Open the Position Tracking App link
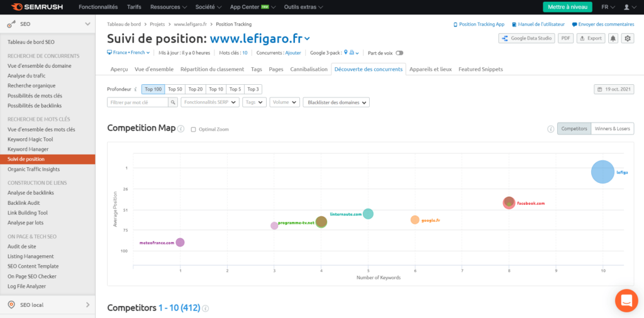The image size is (644, 318). point(479,25)
